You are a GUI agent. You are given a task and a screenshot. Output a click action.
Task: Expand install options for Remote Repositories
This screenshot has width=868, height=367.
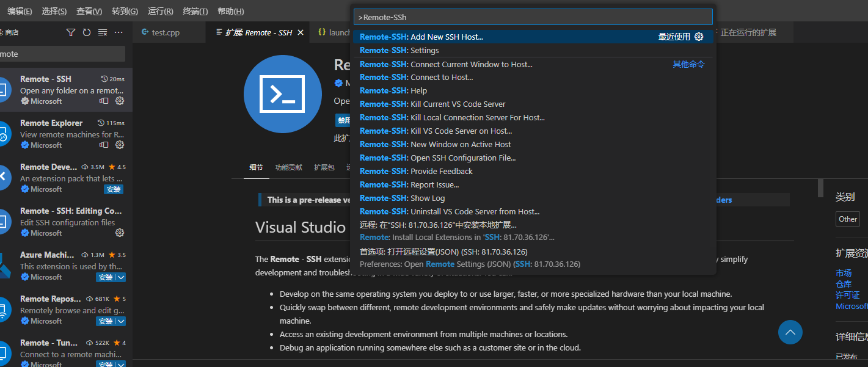coord(120,321)
